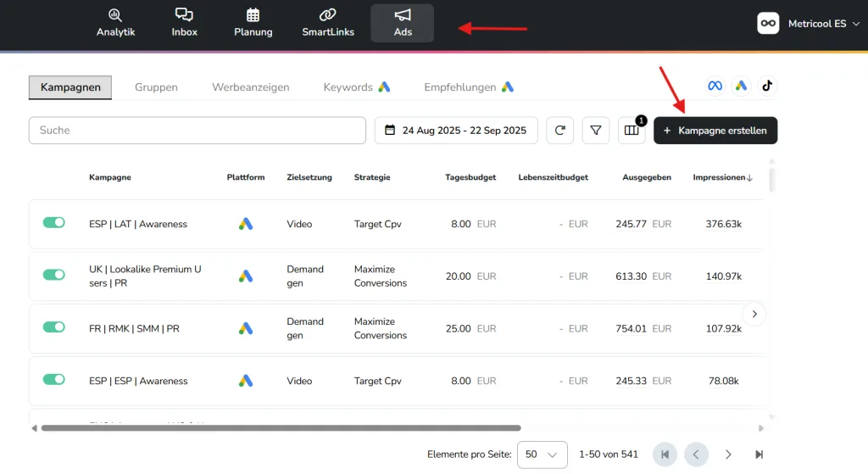Viewport: 868px width, 474px height.
Task: Open Analytik from the top navigation
Action: coord(115,23)
